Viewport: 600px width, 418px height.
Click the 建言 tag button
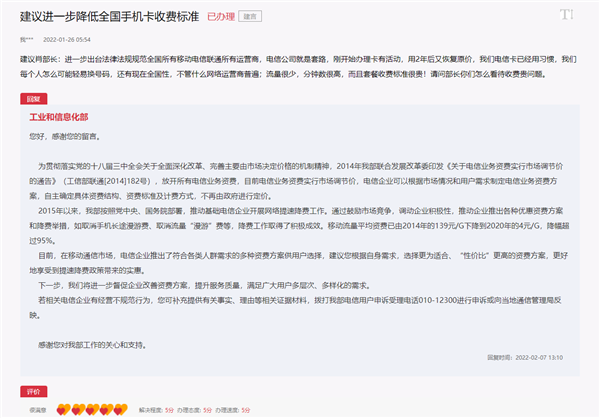pyautogui.click(x=250, y=16)
